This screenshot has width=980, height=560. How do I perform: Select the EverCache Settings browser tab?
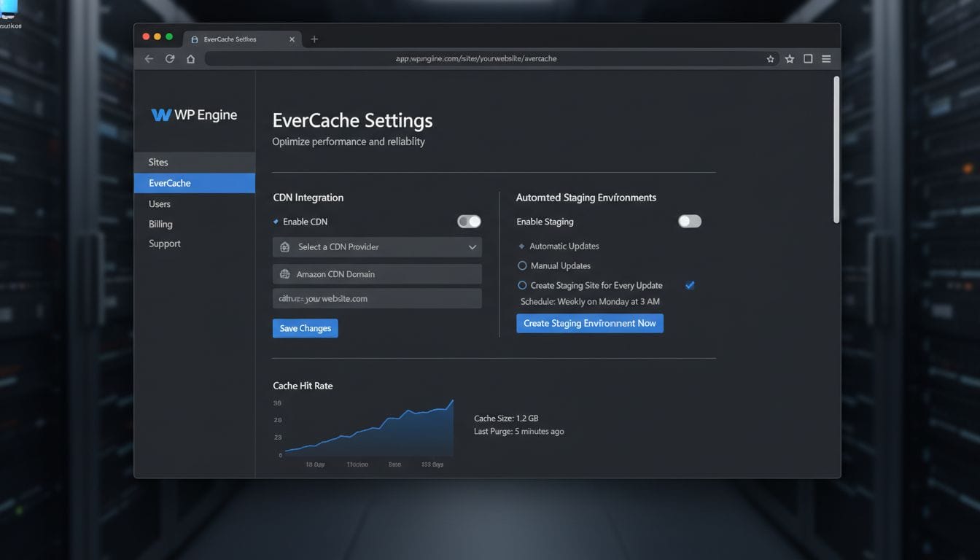click(243, 39)
